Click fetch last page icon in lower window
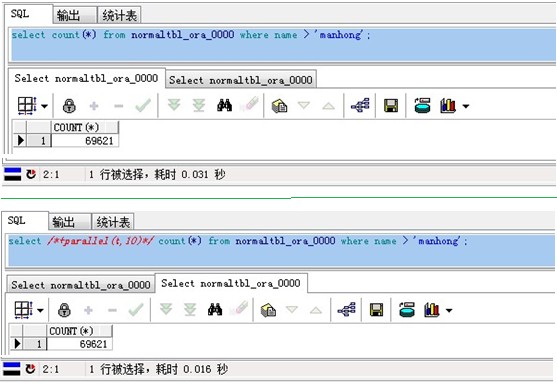 click(190, 309)
